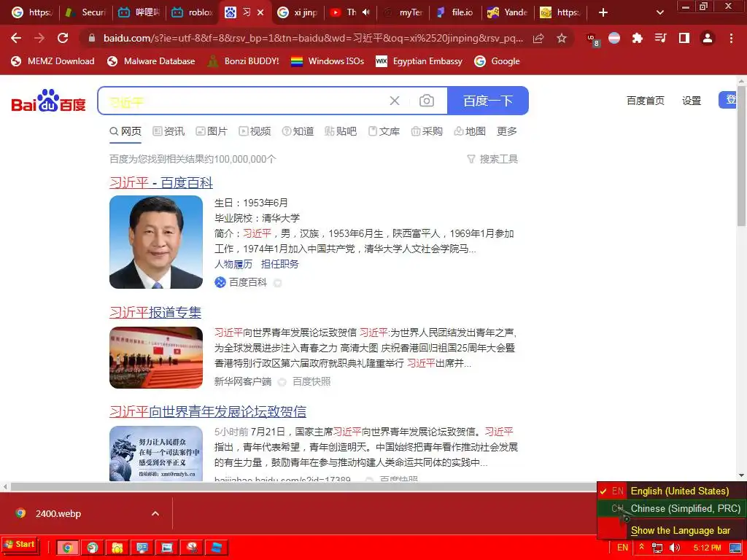Show hidden tray icons arrow
Viewport: 747px width, 560px height.
(x=642, y=547)
